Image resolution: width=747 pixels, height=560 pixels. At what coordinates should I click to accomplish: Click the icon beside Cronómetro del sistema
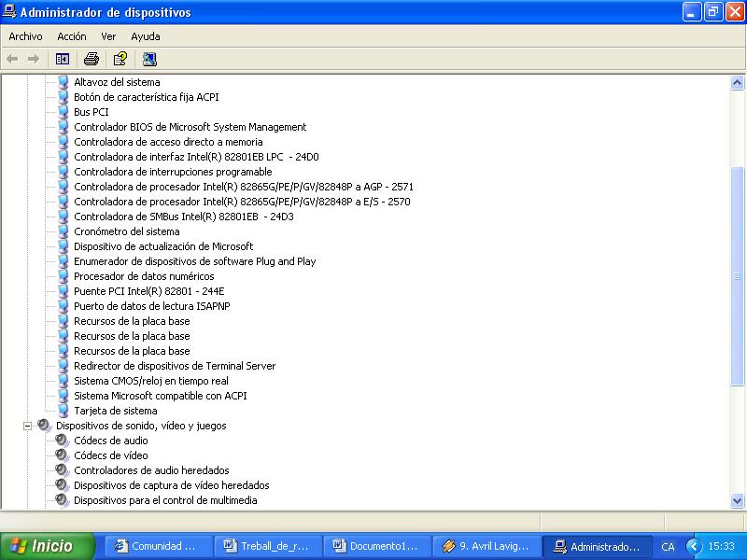(63, 231)
